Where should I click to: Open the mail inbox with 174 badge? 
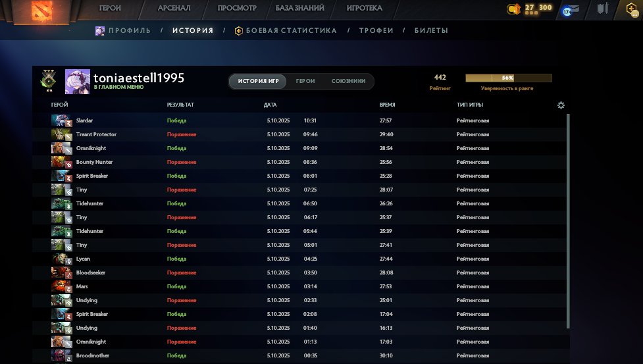(571, 10)
